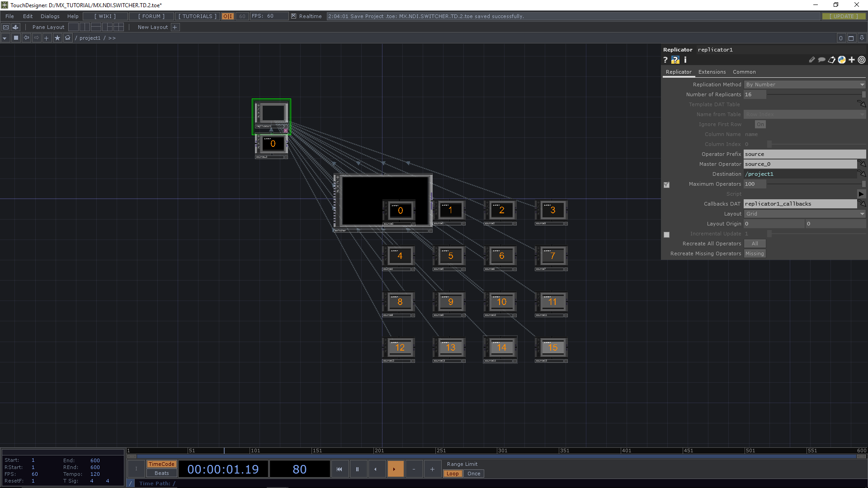Viewport: 868px width, 488px height.
Task: Jump to timeline start button
Action: coord(339,469)
